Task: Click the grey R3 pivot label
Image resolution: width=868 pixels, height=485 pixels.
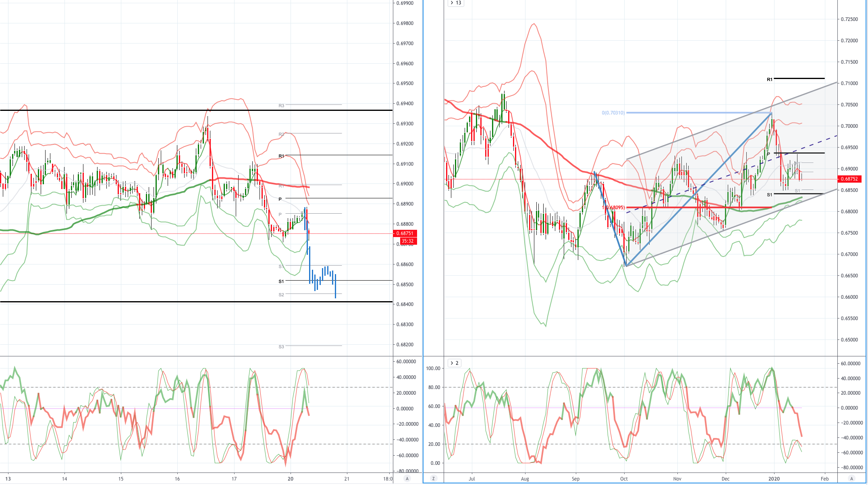Action: click(281, 106)
